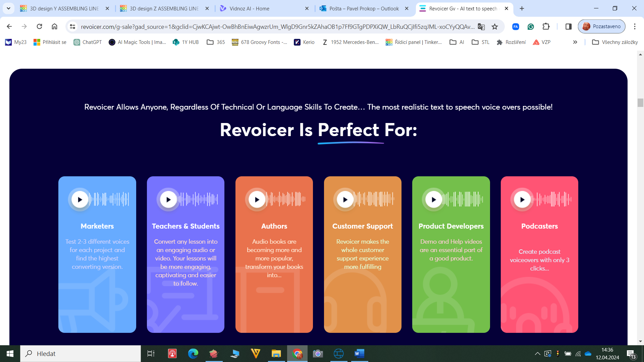Bookmark this page with the star

pos(495,26)
